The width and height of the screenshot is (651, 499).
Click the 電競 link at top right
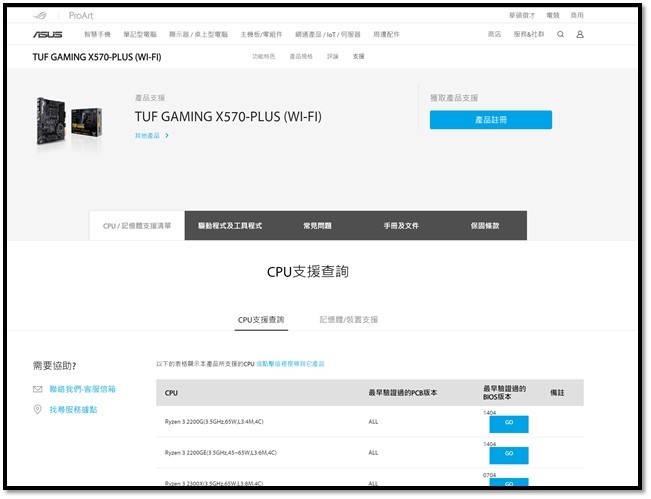click(x=553, y=15)
